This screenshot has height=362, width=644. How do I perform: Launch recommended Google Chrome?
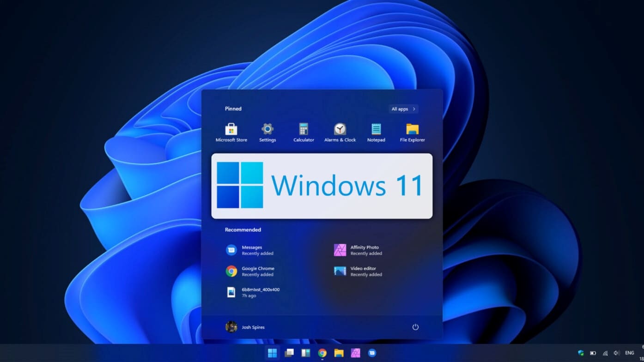(x=250, y=271)
